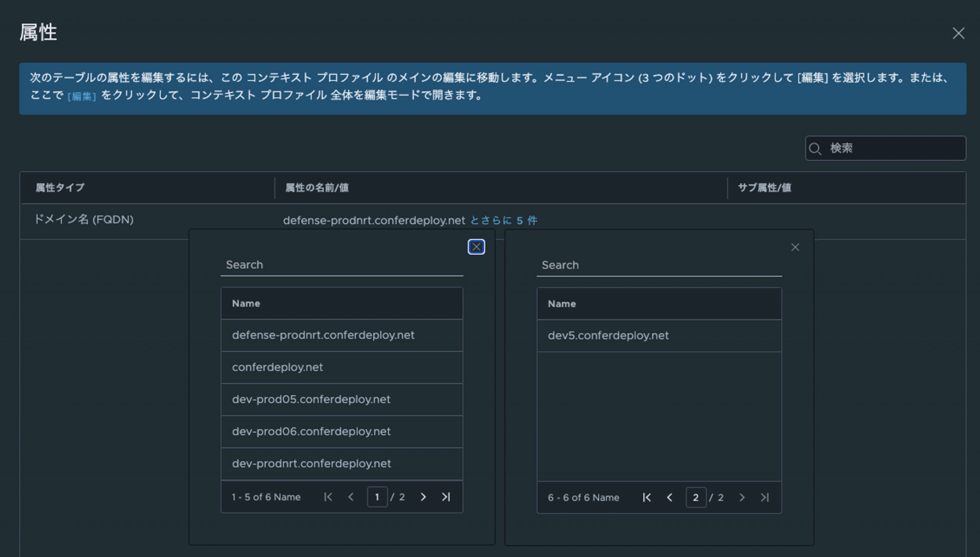980x557 pixels.
Task: Jump to last page in left popup
Action: (x=446, y=497)
